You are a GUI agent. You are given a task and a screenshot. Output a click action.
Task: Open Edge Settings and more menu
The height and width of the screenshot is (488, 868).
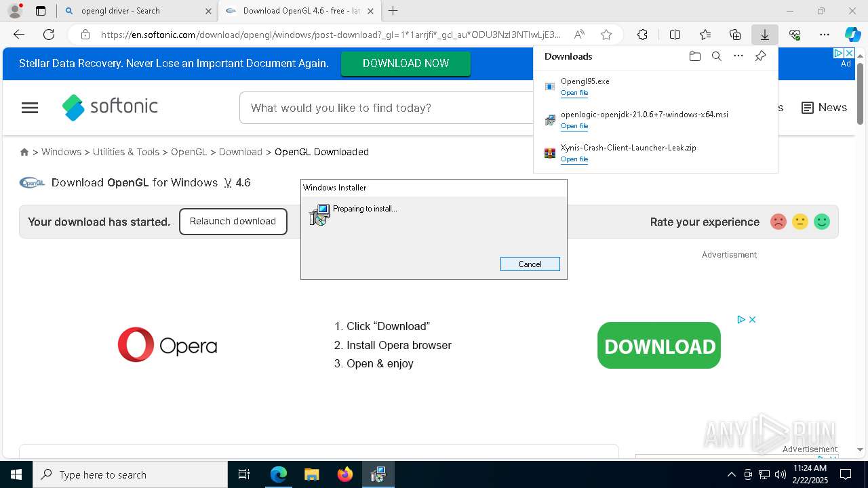pos(825,35)
